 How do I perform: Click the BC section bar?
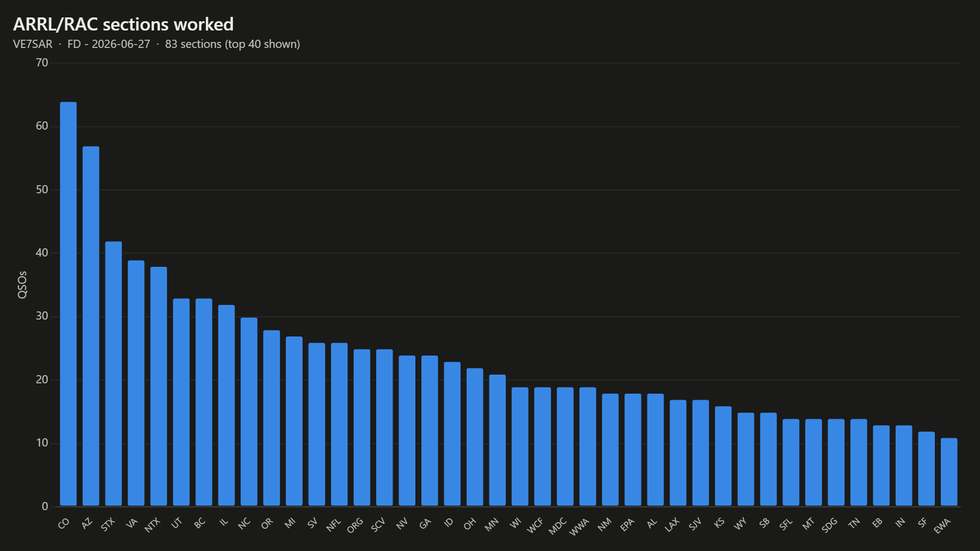pyautogui.click(x=204, y=402)
